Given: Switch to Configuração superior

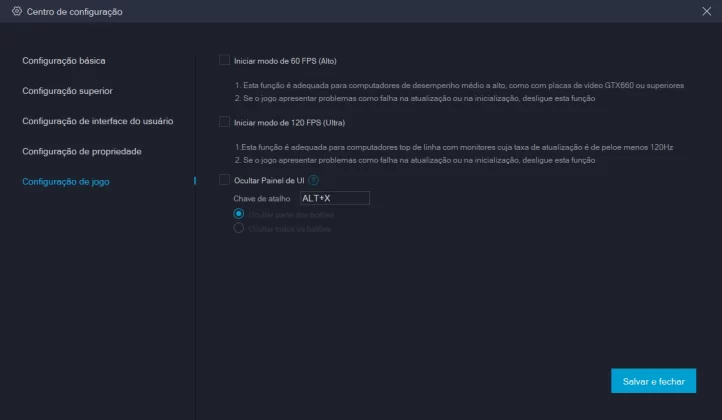Looking at the screenshot, I should click(x=67, y=91).
